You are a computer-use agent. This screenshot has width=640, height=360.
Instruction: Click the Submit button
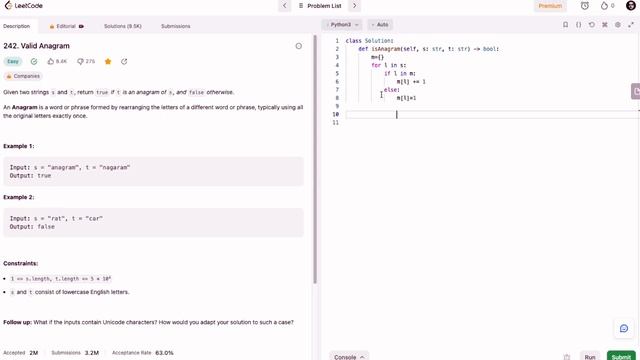point(621,357)
